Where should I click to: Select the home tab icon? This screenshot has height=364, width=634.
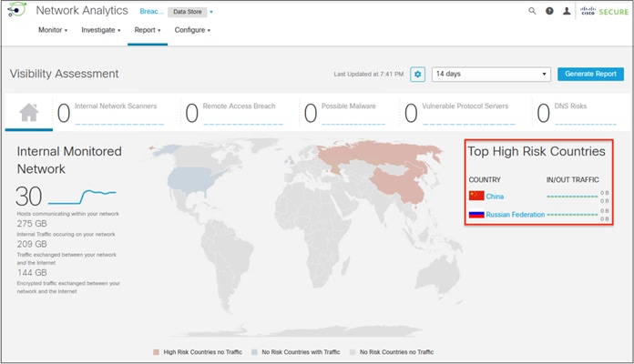29,112
